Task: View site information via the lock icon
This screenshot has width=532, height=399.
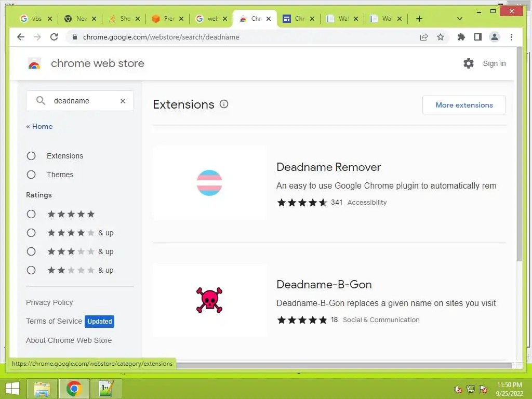Action: (x=75, y=37)
